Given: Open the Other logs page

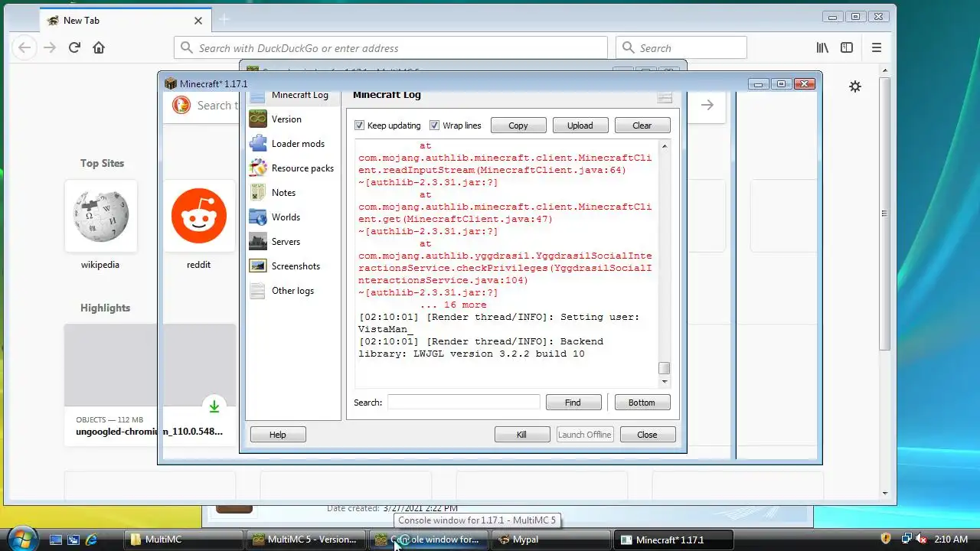Looking at the screenshot, I should pos(292,291).
